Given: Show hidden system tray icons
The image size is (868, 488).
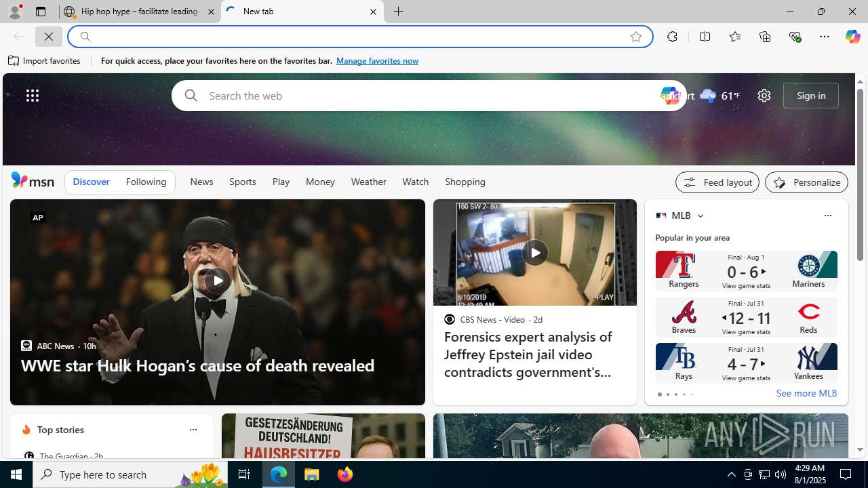Looking at the screenshot, I should click(731, 474).
